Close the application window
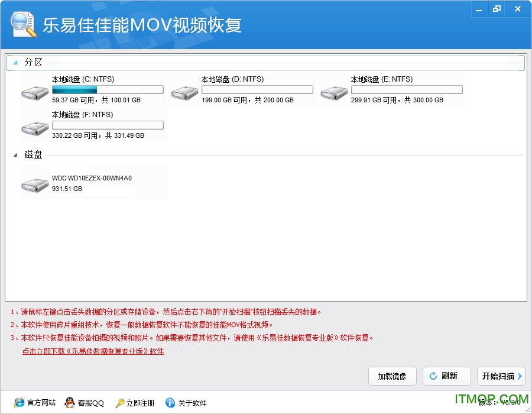The height and width of the screenshot is (414, 532). tap(518, 9)
